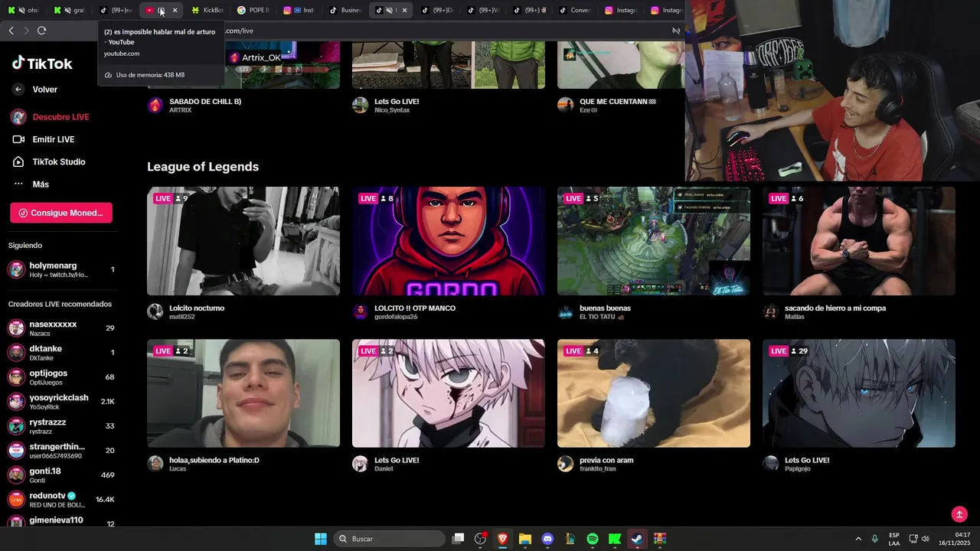This screenshot has width=980, height=551.
Task: Open Windows Start menu
Action: pyautogui.click(x=321, y=539)
